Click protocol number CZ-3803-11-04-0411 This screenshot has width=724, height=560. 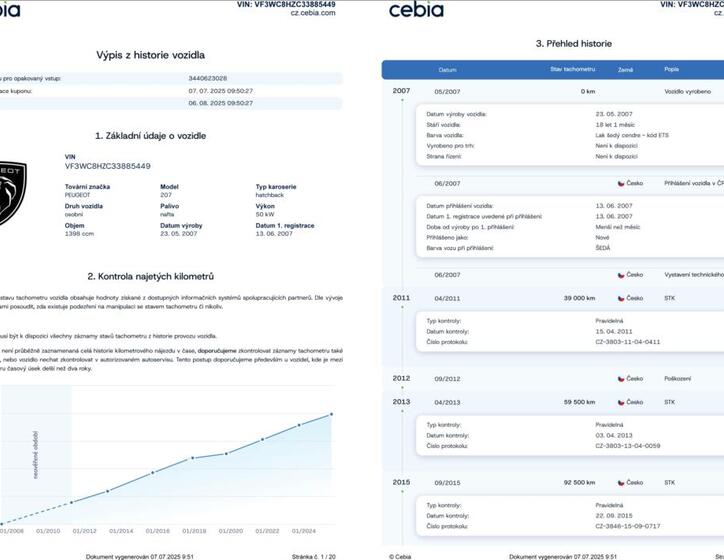pos(627,342)
